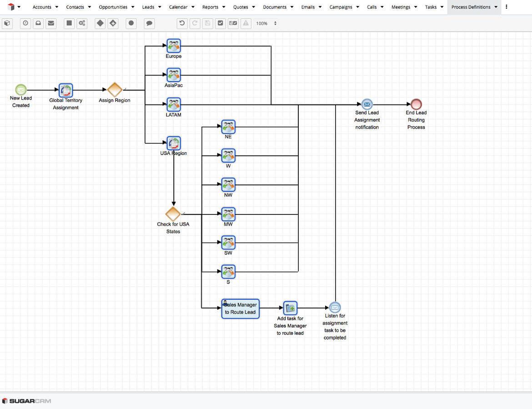Pick the envelope Send Message tool
This screenshot has height=409, width=532.
51,23
